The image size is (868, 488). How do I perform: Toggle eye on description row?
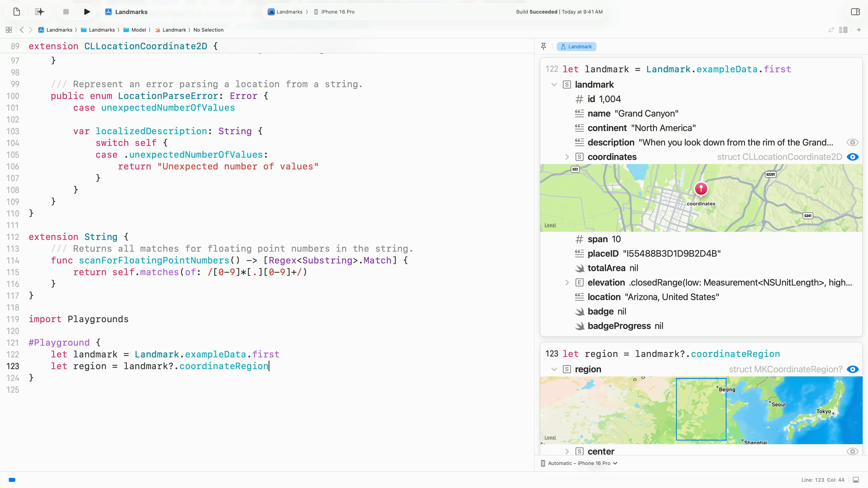tap(852, 143)
